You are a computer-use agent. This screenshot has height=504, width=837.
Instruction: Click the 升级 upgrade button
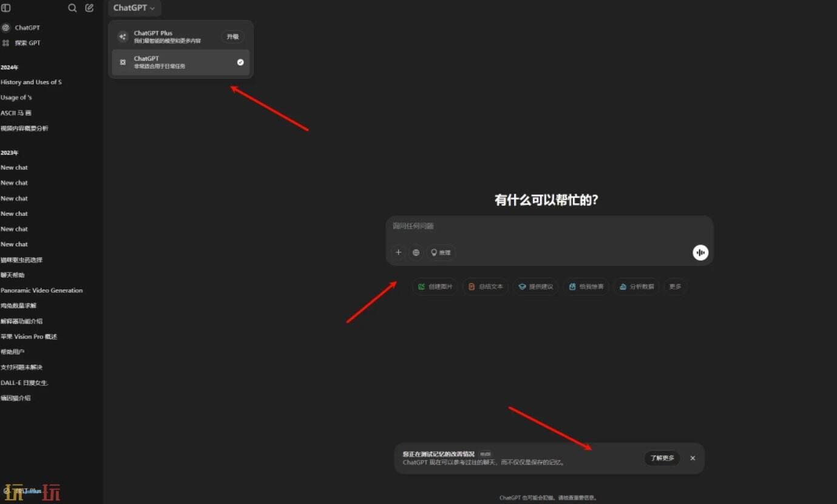232,36
